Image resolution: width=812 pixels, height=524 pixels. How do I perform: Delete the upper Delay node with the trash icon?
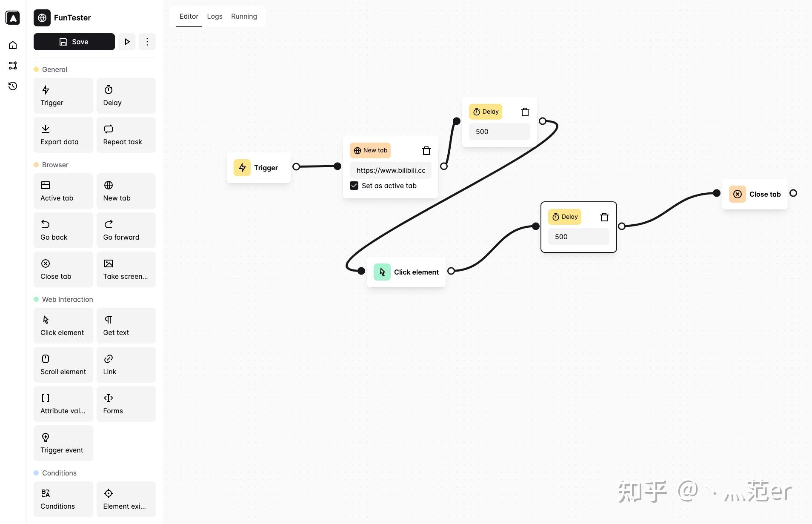525,112
